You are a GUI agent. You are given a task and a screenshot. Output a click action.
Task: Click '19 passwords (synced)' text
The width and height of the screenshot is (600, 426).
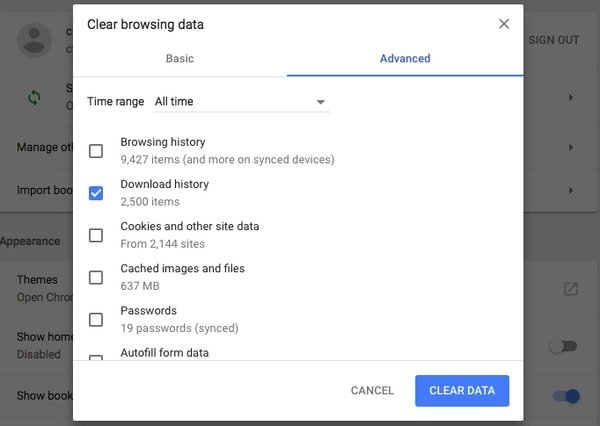179,328
